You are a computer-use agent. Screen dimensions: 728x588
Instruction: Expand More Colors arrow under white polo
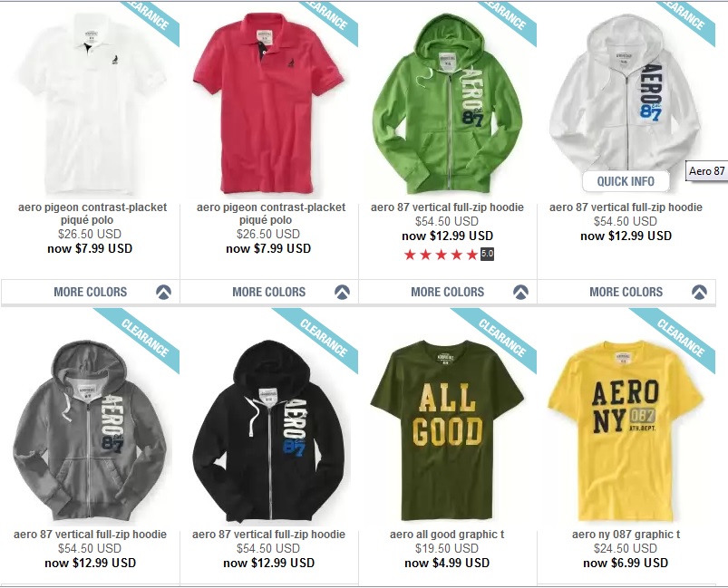click(163, 292)
